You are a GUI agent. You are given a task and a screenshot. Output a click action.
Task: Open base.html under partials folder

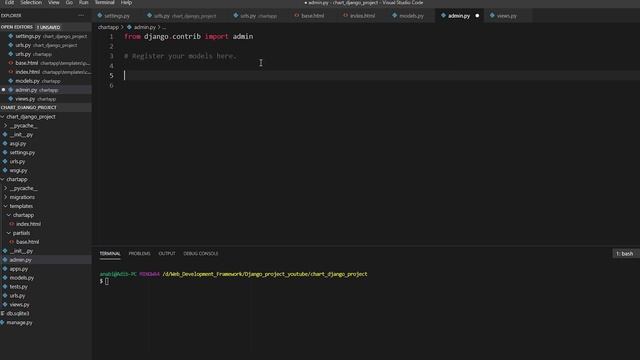pos(27,242)
